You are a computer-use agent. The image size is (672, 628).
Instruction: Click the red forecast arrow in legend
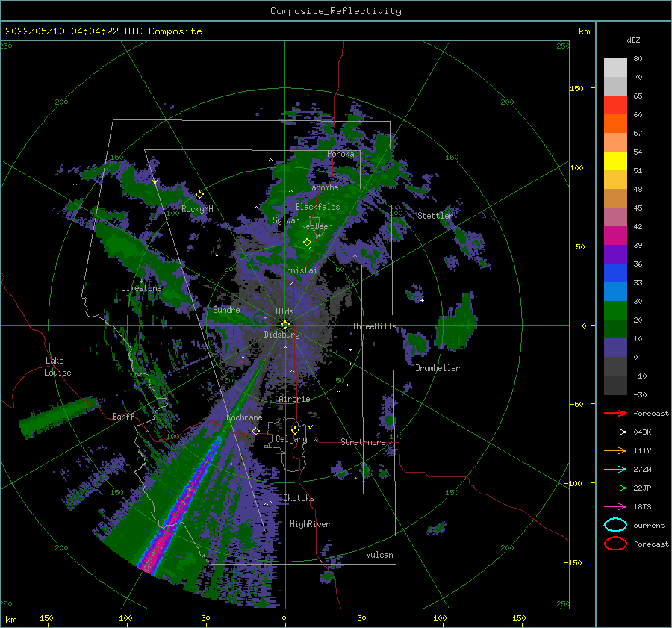pos(615,413)
